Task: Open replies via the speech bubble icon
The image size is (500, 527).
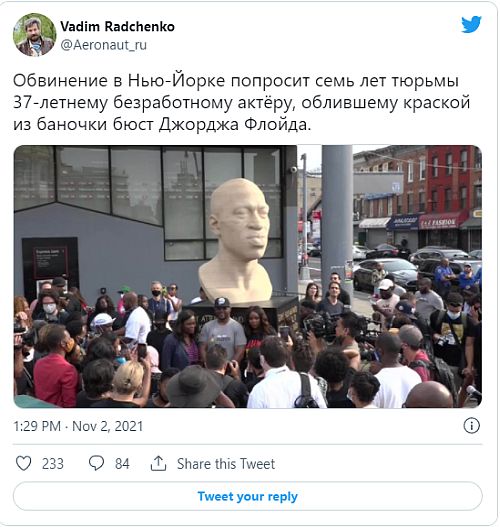Action: point(96,463)
